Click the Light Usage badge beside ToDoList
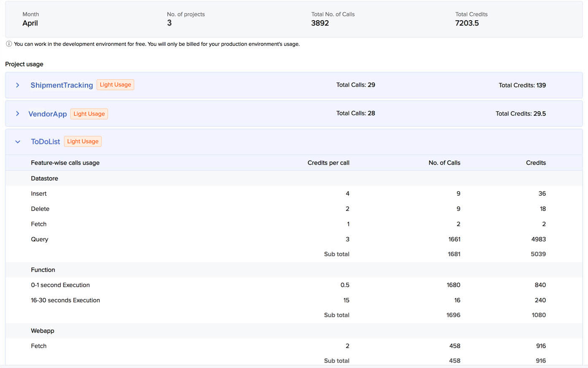The width and height of the screenshot is (588, 368). 83,141
